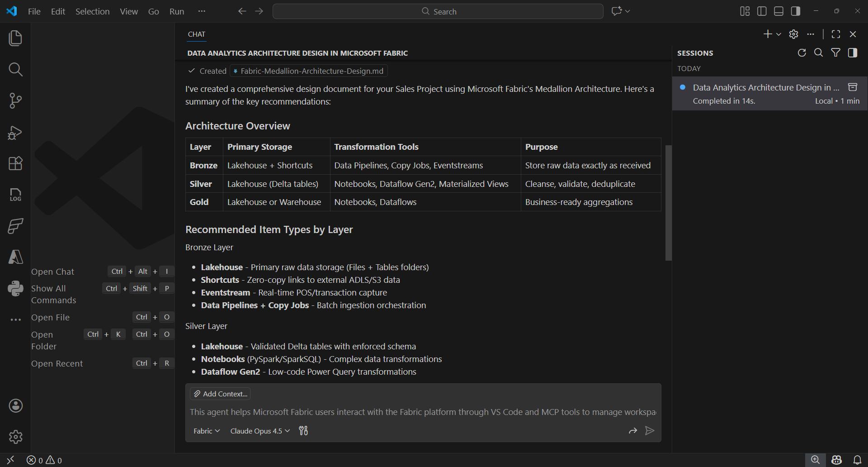
Task: Open the tools configuration icon near Claude Opus
Action: [x=303, y=430]
